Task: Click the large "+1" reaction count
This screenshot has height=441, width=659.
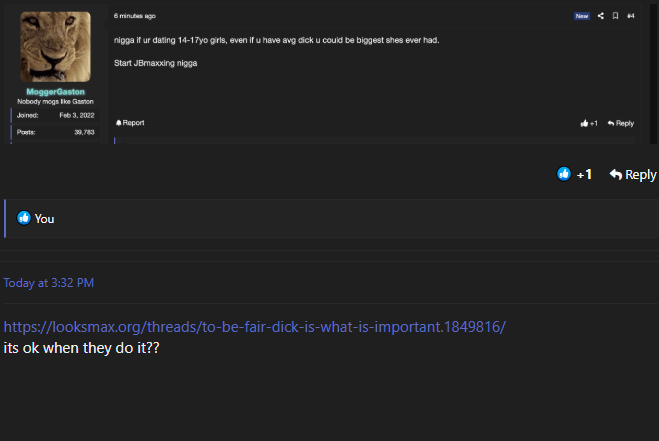Action: pos(585,174)
